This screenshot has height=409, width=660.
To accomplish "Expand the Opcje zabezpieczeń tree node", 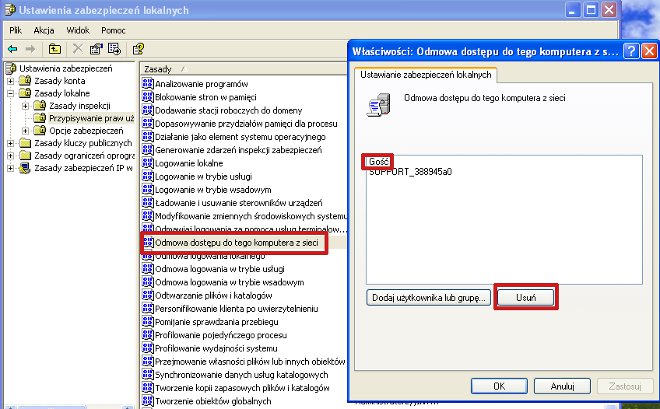I will 25,131.
